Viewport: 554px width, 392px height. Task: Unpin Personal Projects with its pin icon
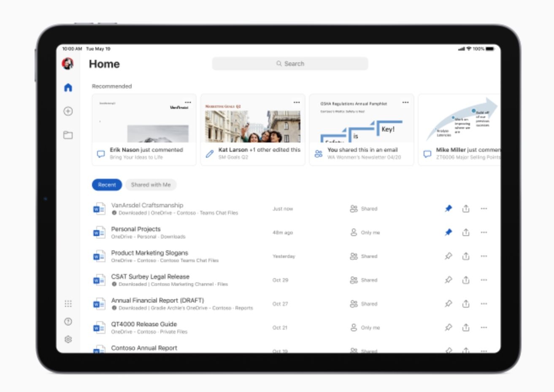[449, 232]
